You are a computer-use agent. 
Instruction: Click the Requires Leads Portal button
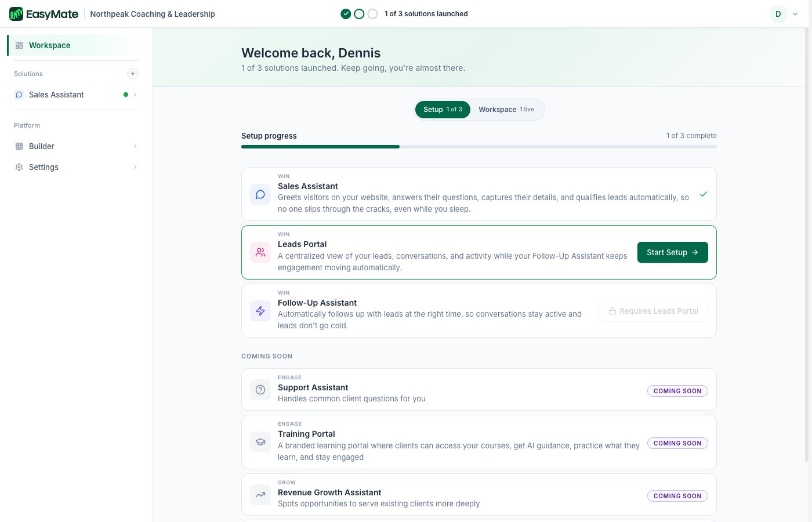point(653,311)
